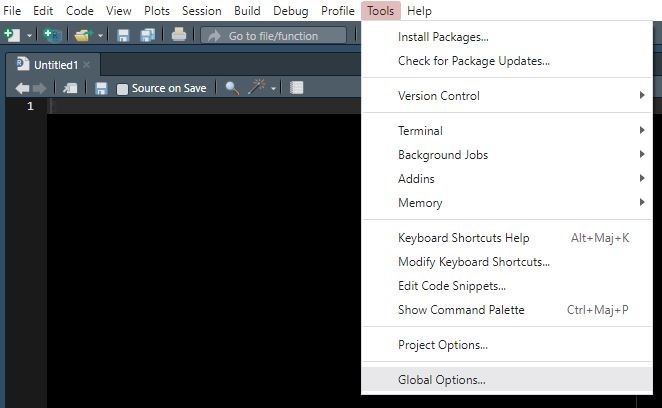Click the Code Tools magic wand icon
The width and height of the screenshot is (662, 408).
pyautogui.click(x=257, y=88)
